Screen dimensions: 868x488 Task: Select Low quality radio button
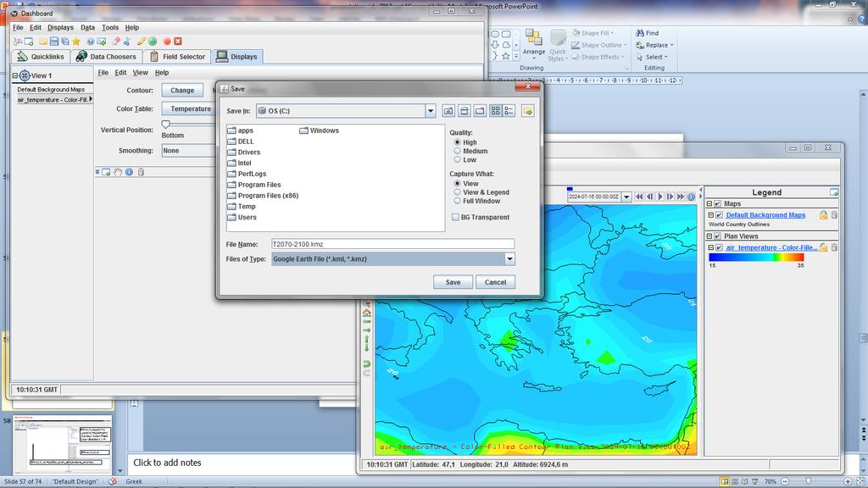tap(457, 159)
